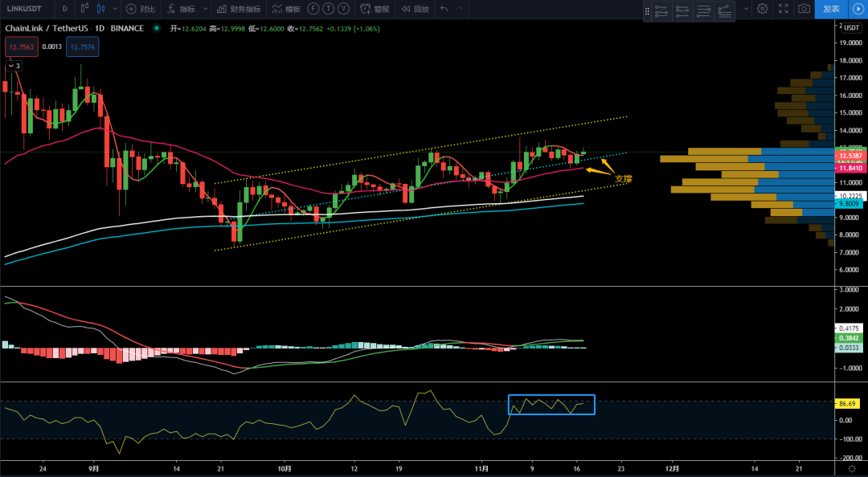Click the blue 发表 publish button
This screenshot has width=868, height=477.
[x=831, y=10]
